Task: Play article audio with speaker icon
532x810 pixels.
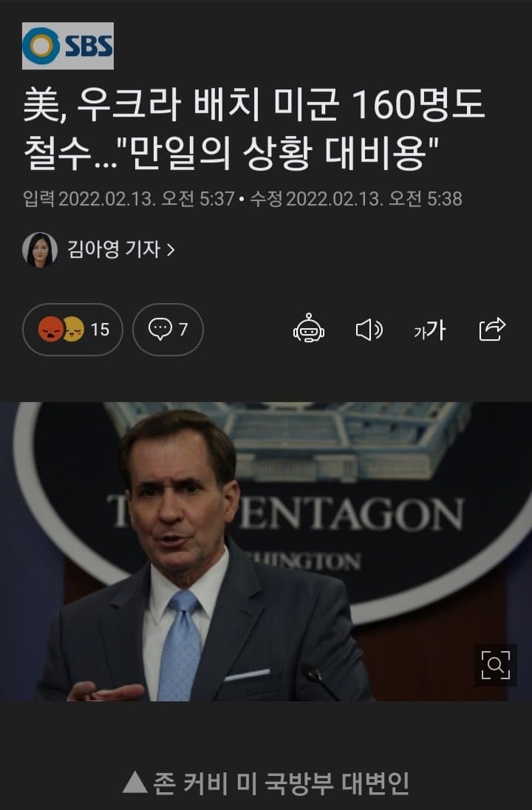Action: pos(369,330)
